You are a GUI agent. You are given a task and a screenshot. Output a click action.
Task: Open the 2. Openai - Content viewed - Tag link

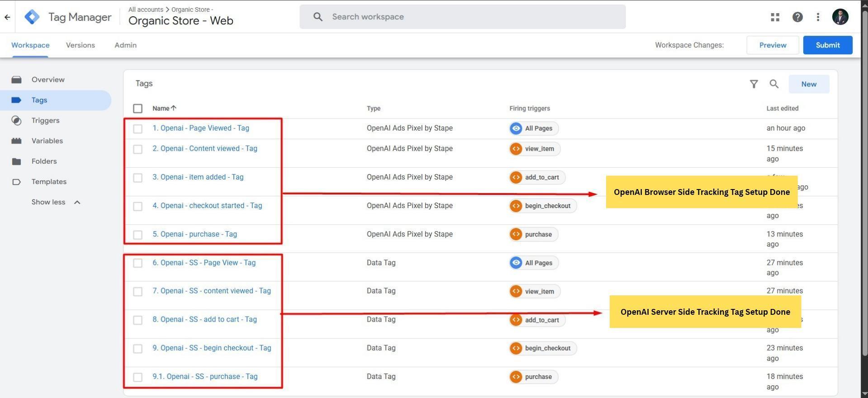(x=205, y=148)
